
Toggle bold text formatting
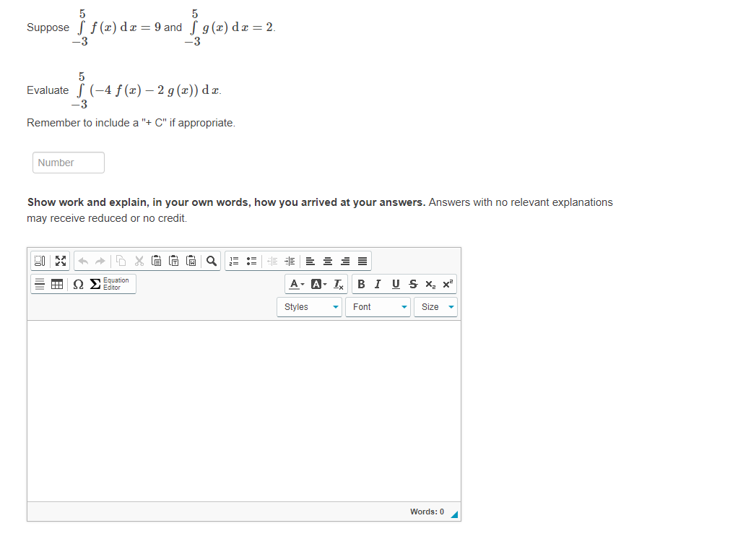(361, 284)
